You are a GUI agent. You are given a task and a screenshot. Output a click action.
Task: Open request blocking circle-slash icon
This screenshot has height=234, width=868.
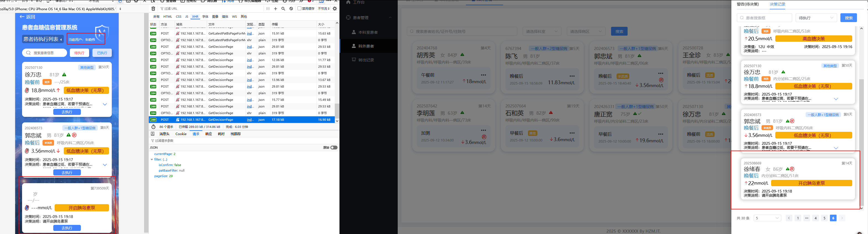[291, 9]
